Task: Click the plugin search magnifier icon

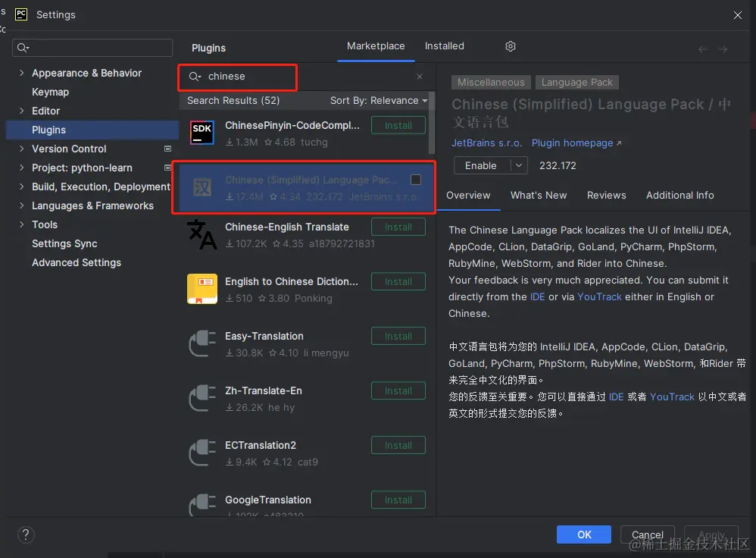Action: pyautogui.click(x=195, y=77)
